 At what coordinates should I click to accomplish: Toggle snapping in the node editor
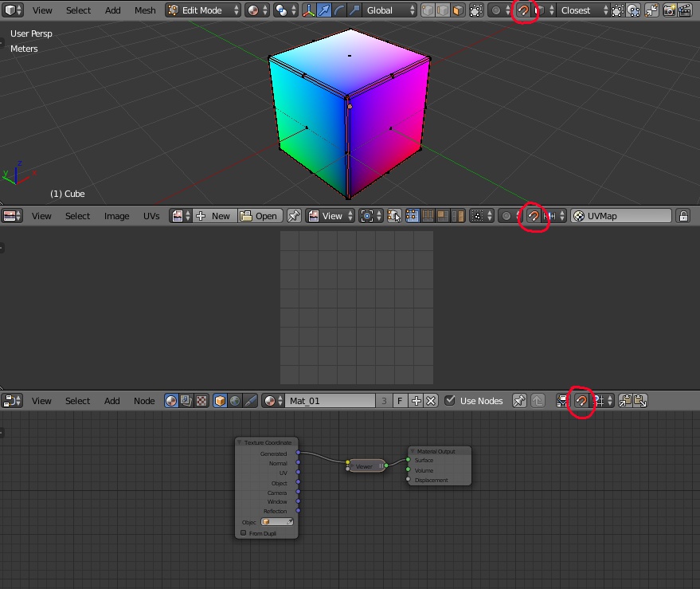(581, 401)
